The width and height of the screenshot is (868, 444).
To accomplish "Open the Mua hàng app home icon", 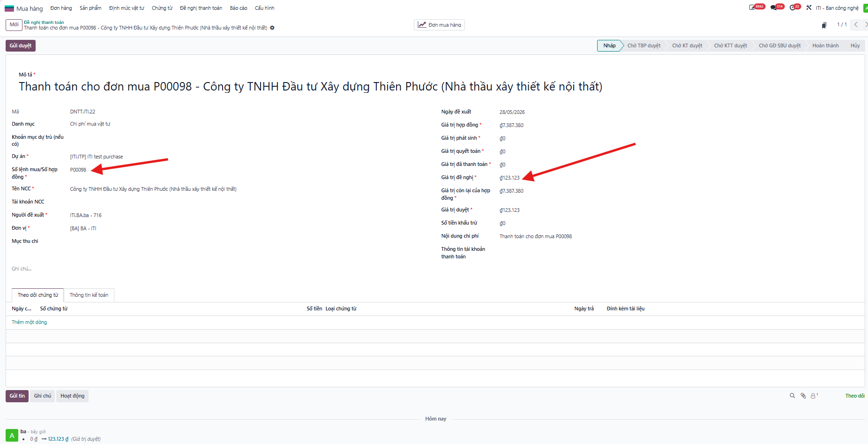I will click(x=9, y=8).
